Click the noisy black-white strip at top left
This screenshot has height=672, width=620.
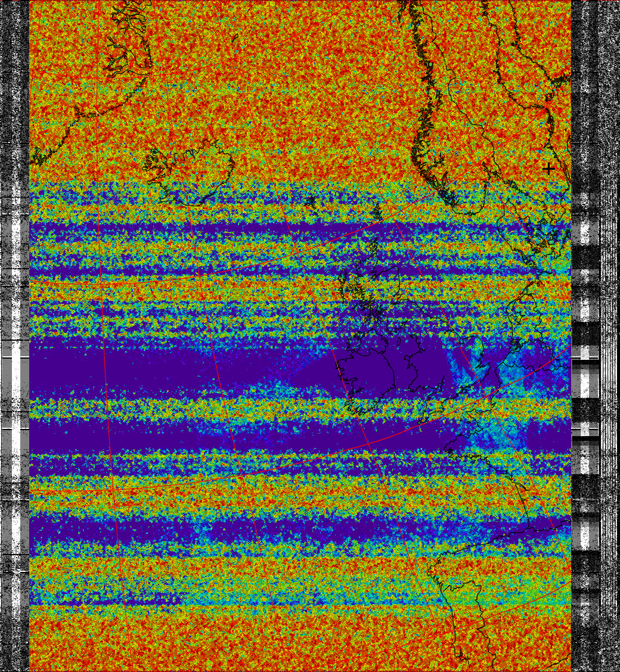pos(14,60)
